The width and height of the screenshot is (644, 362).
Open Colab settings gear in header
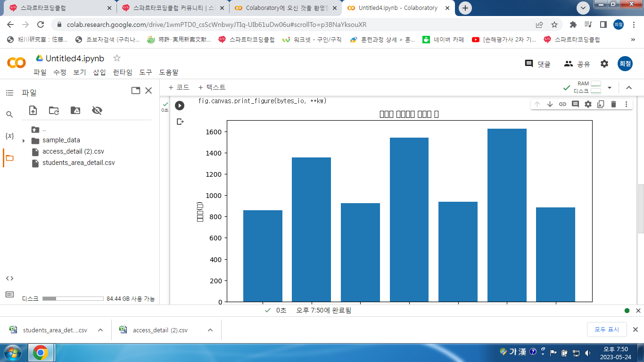[x=604, y=64]
